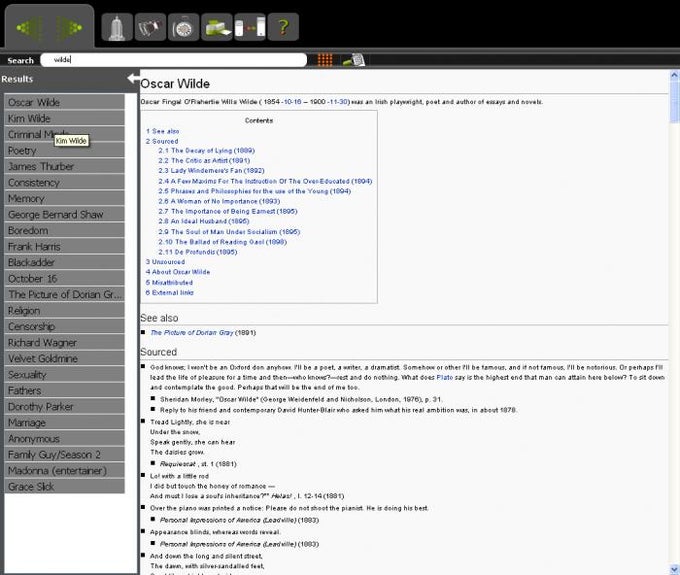
Task: Jump to '1 See also' in contents
Action: [163, 131]
